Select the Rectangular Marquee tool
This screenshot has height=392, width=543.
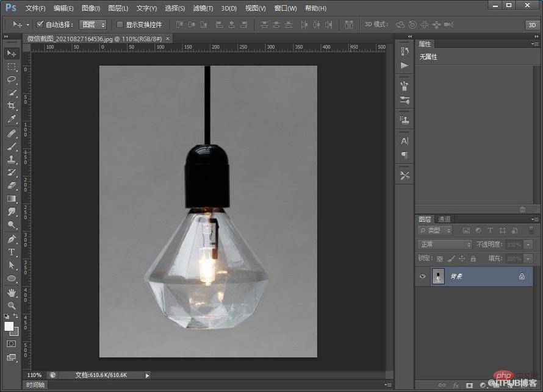point(12,66)
